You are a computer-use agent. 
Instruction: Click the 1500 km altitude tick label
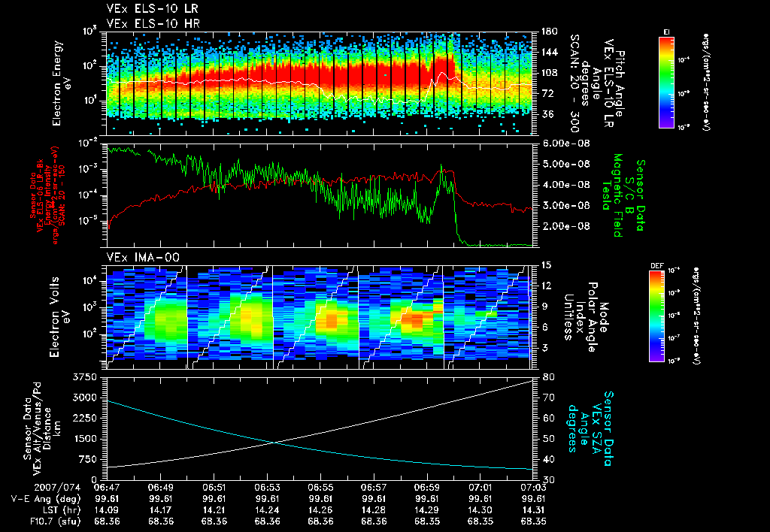tap(84, 439)
